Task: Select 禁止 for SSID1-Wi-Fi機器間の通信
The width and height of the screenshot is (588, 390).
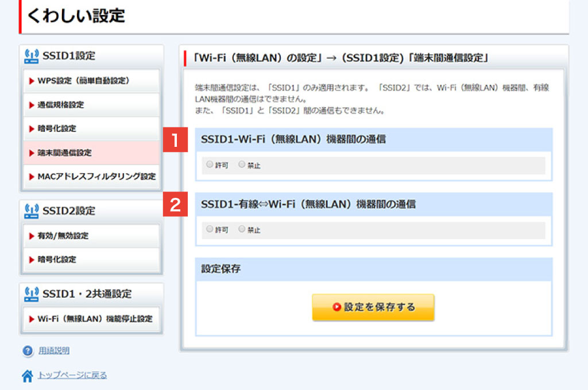Action: [x=242, y=165]
